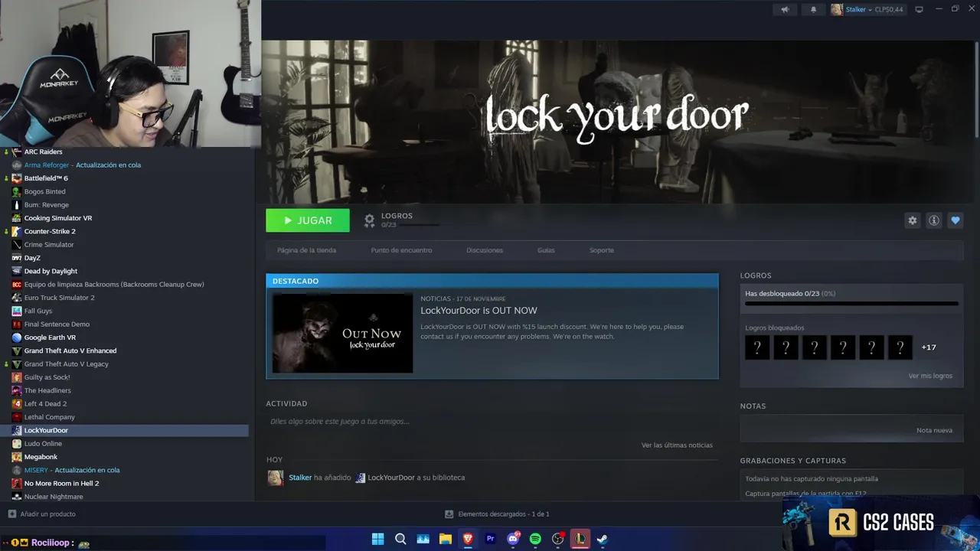Select Crime Simulator game icon
This screenshot has width=980, height=551.
[x=17, y=245]
